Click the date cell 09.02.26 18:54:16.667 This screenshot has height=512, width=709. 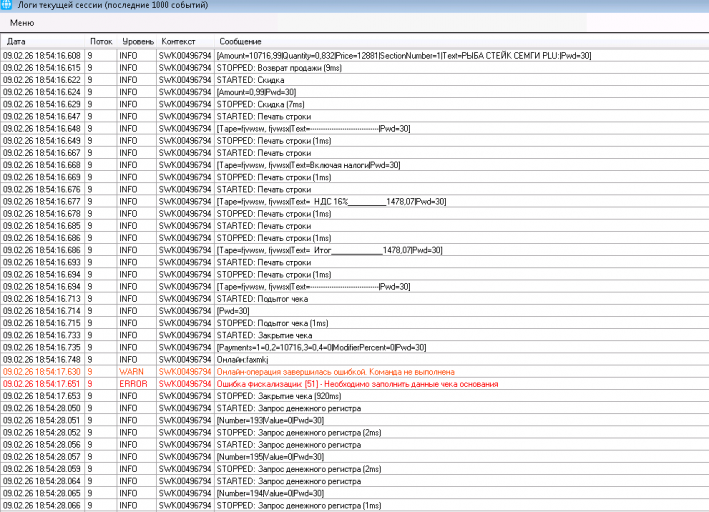click(42, 153)
